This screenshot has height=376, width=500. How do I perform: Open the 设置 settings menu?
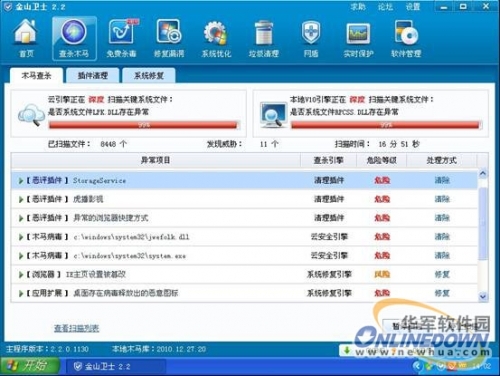coord(413,7)
